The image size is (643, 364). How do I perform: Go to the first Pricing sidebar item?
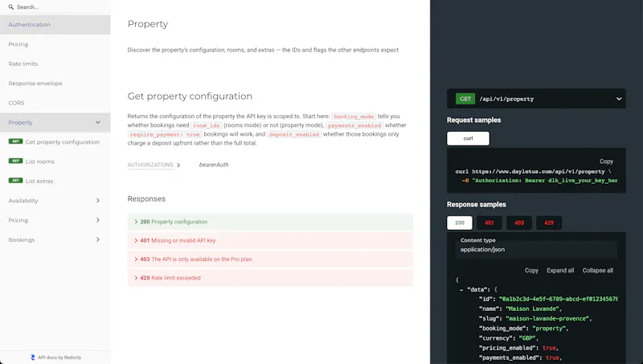(55, 44)
